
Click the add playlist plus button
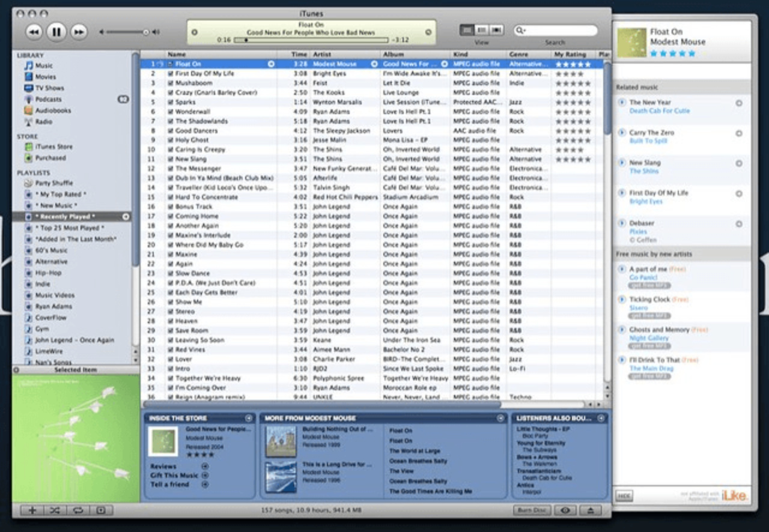(32, 510)
